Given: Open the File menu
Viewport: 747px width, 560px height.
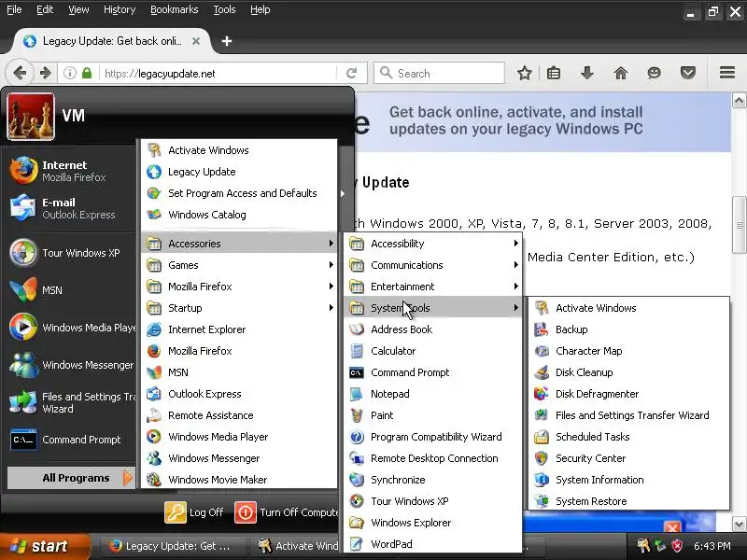Looking at the screenshot, I should point(14,9).
